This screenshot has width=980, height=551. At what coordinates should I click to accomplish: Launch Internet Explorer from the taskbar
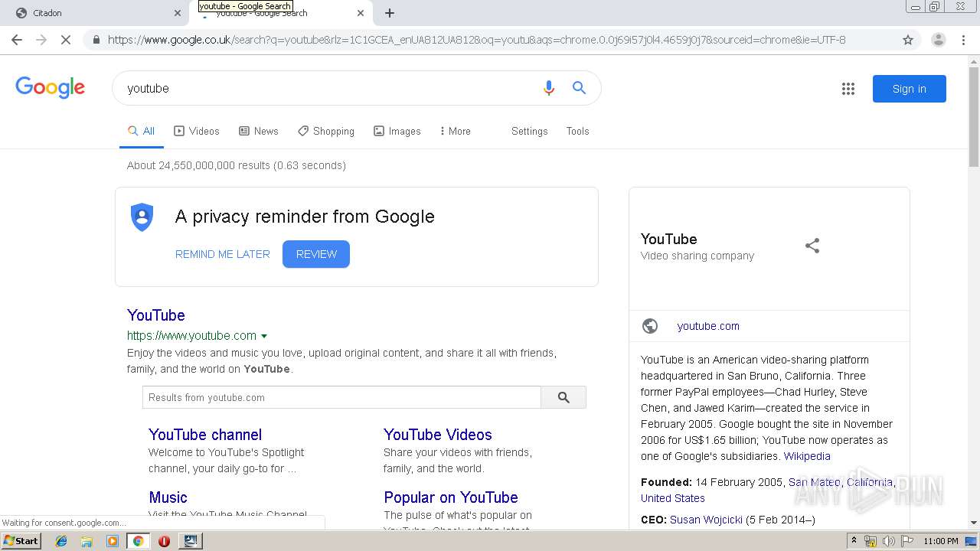point(61,541)
